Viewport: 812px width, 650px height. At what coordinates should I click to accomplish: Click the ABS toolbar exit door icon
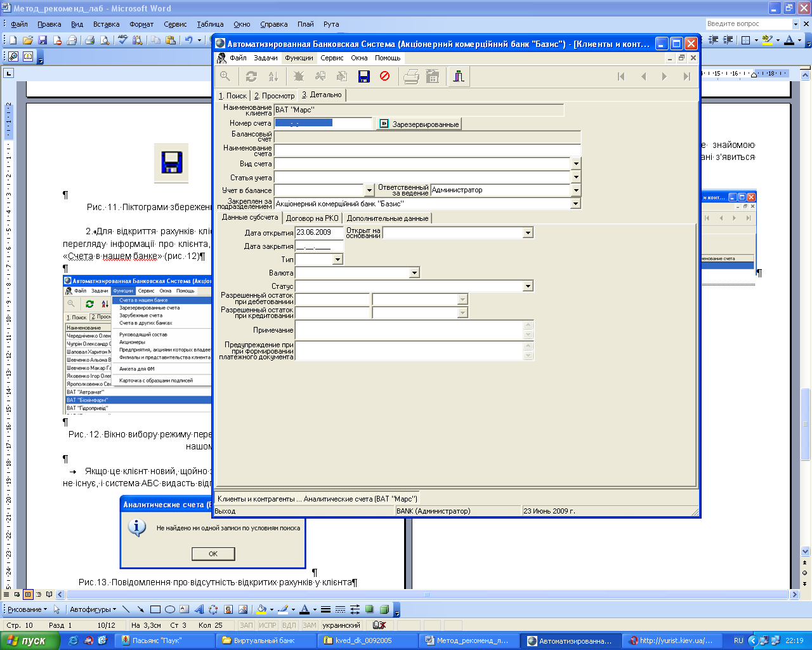(459, 76)
